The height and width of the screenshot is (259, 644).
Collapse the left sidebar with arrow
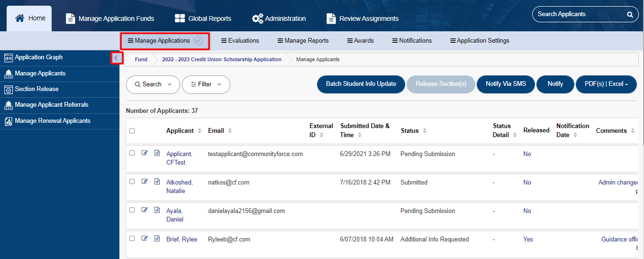116,58
